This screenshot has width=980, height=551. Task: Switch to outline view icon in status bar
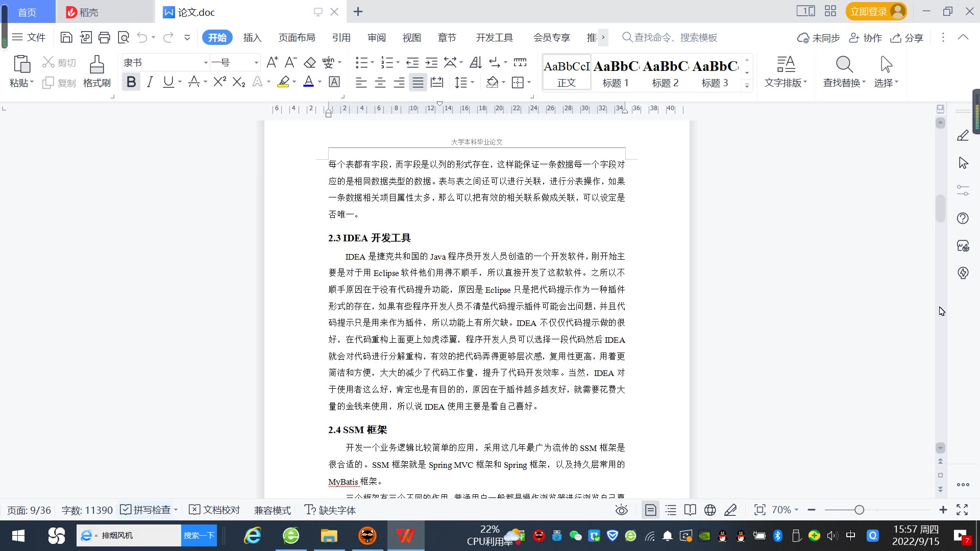coord(671,510)
